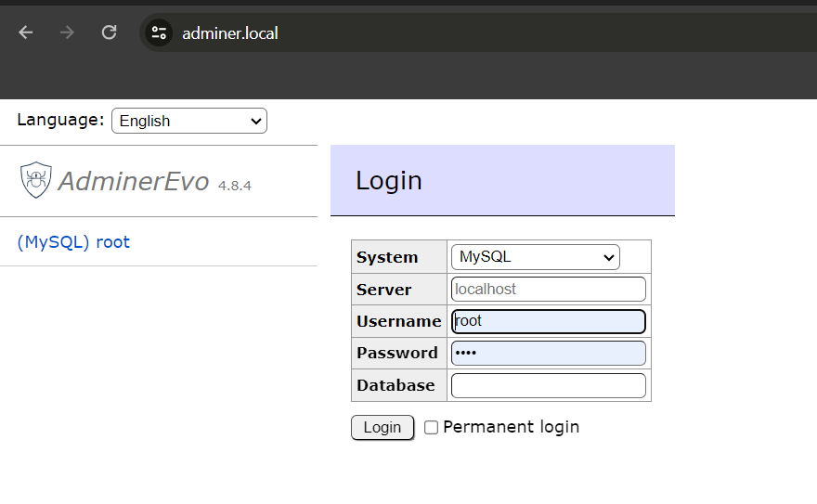
Task: Enable the Permanent login checkbox
Action: pyautogui.click(x=431, y=428)
